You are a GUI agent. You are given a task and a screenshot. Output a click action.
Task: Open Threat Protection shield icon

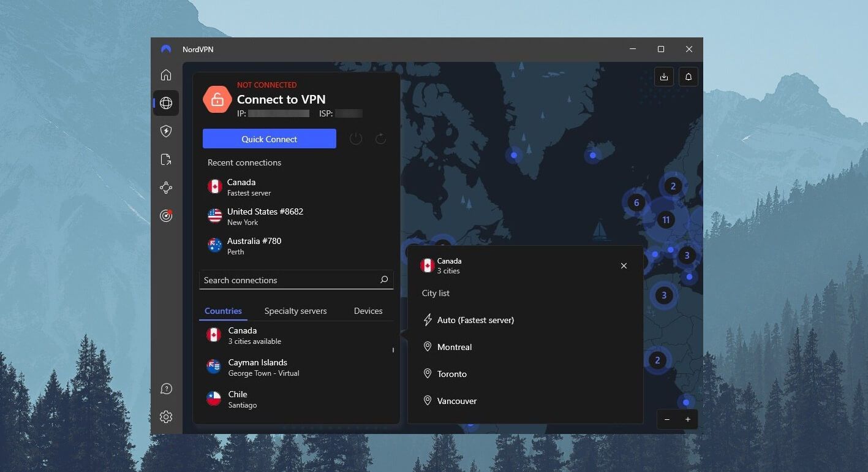[x=166, y=131]
